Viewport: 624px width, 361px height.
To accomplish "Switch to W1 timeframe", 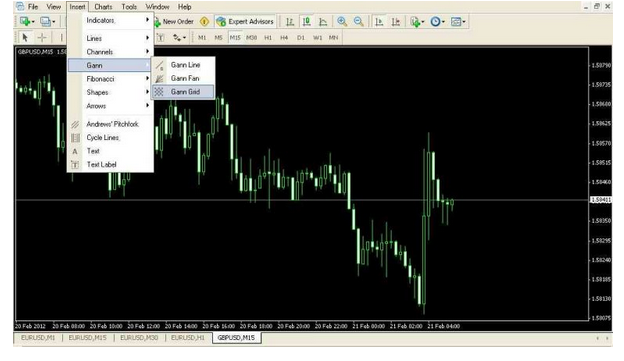I will 317,37.
